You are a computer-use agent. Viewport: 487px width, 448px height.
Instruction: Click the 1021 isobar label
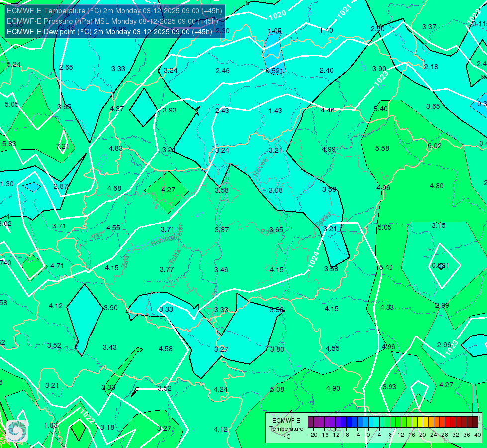(x=344, y=11)
